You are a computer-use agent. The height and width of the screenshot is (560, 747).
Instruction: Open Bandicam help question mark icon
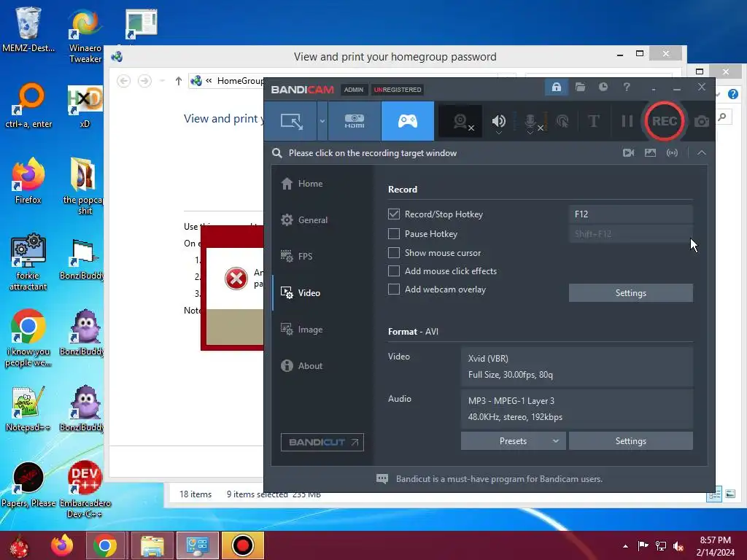pos(627,87)
